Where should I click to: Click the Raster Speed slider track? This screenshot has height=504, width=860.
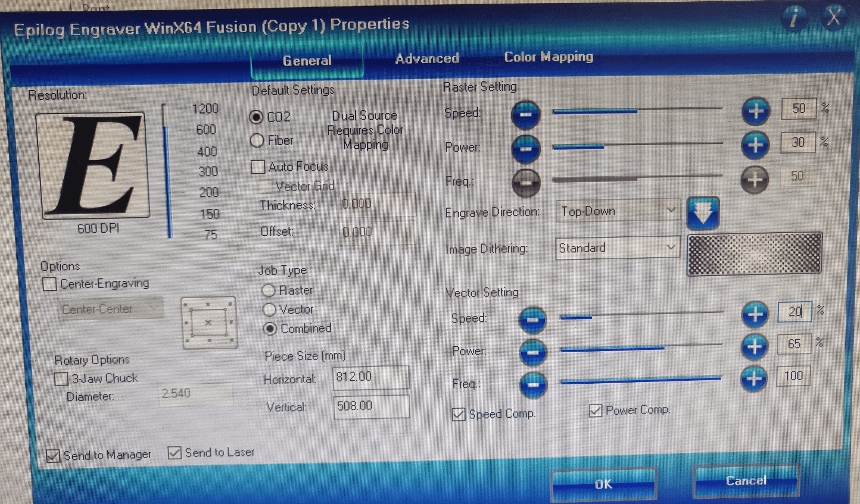(637, 110)
